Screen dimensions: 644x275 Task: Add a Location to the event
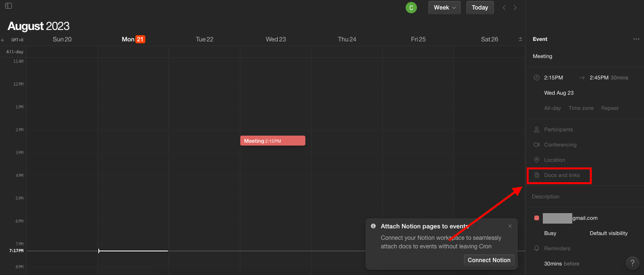(555, 160)
